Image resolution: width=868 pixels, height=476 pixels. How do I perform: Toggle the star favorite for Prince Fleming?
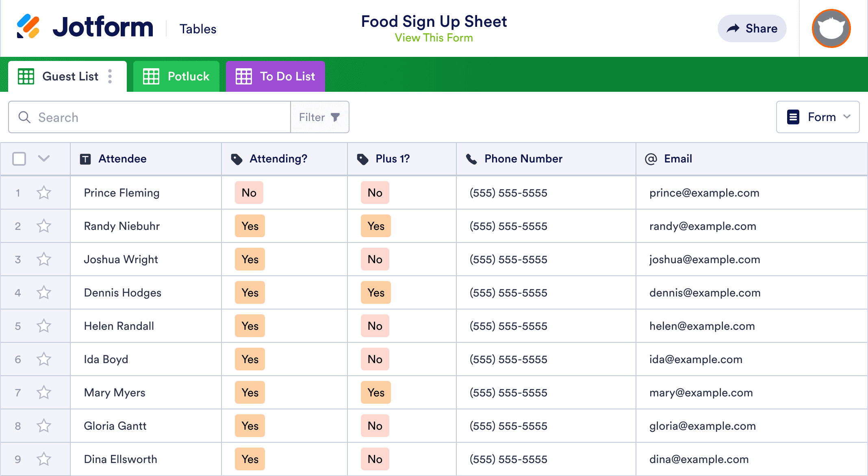click(x=44, y=192)
